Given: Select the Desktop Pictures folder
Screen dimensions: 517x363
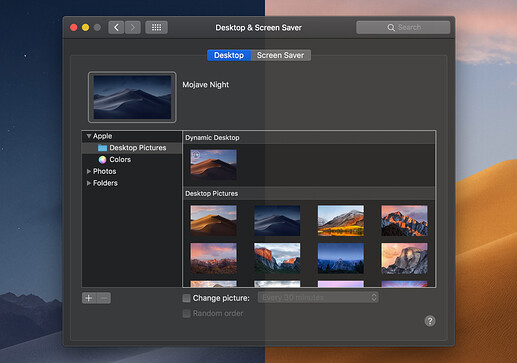Looking at the screenshot, I should pos(132,148).
